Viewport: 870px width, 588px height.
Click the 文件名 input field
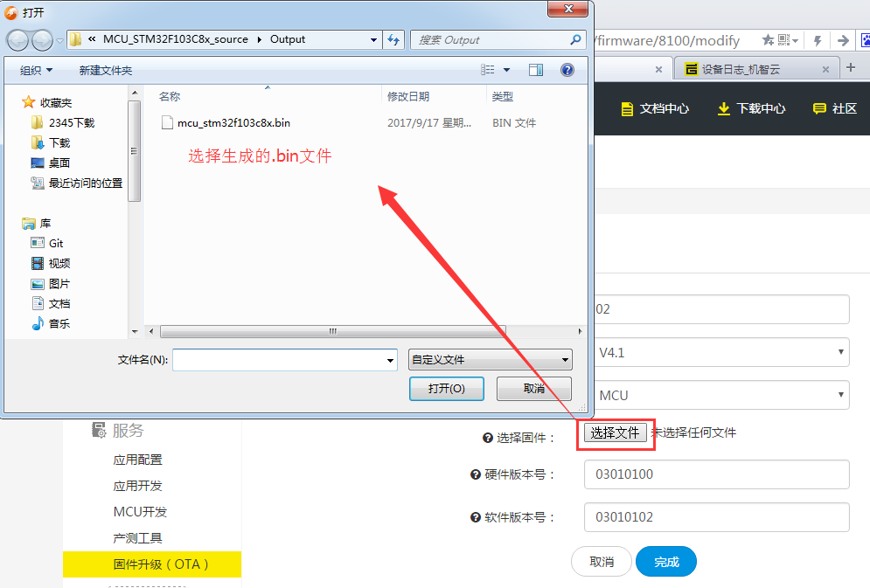[x=280, y=359]
